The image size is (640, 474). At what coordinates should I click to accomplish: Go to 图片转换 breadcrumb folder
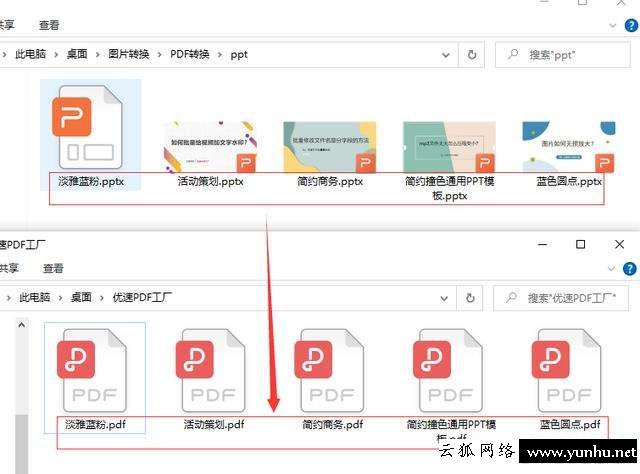129,54
